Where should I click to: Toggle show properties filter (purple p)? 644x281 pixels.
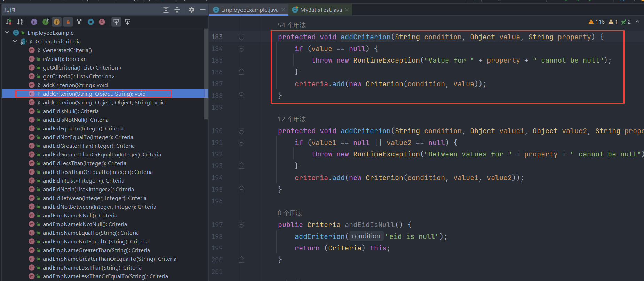pos(34,22)
